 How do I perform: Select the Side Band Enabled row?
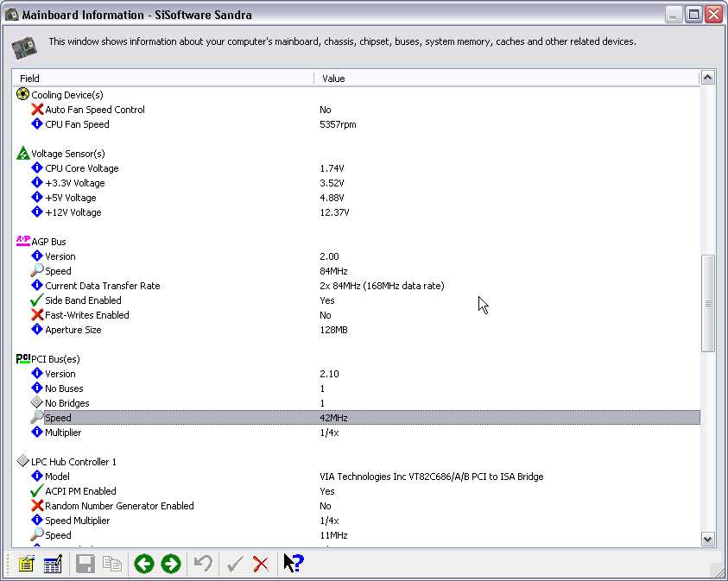coord(83,300)
